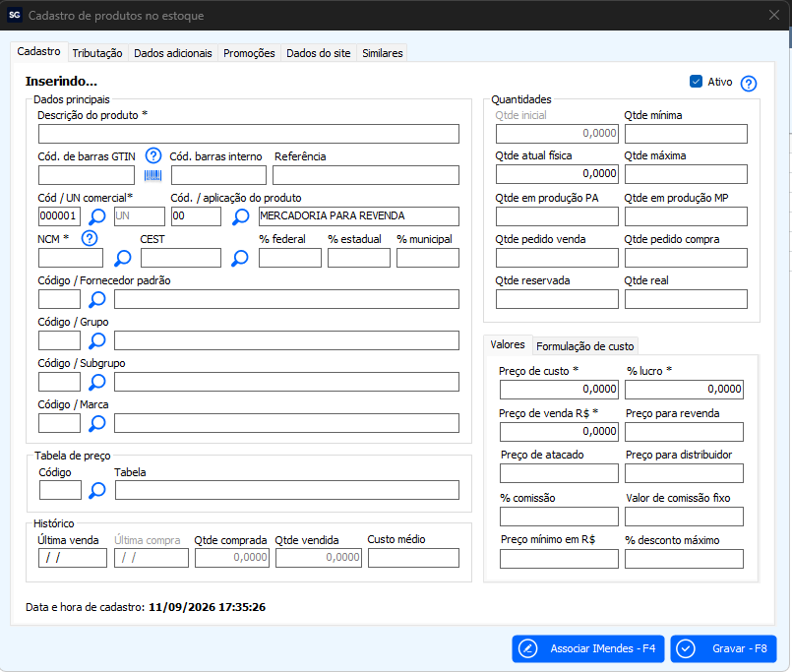Close the Cadastro de produtos window

[x=774, y=15]
